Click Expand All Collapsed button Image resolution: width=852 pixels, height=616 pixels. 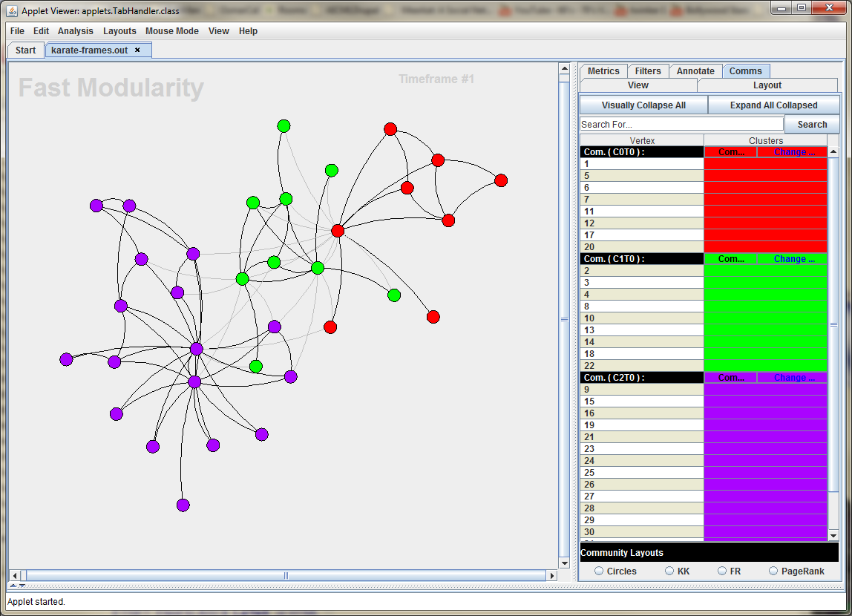point(774,105)
